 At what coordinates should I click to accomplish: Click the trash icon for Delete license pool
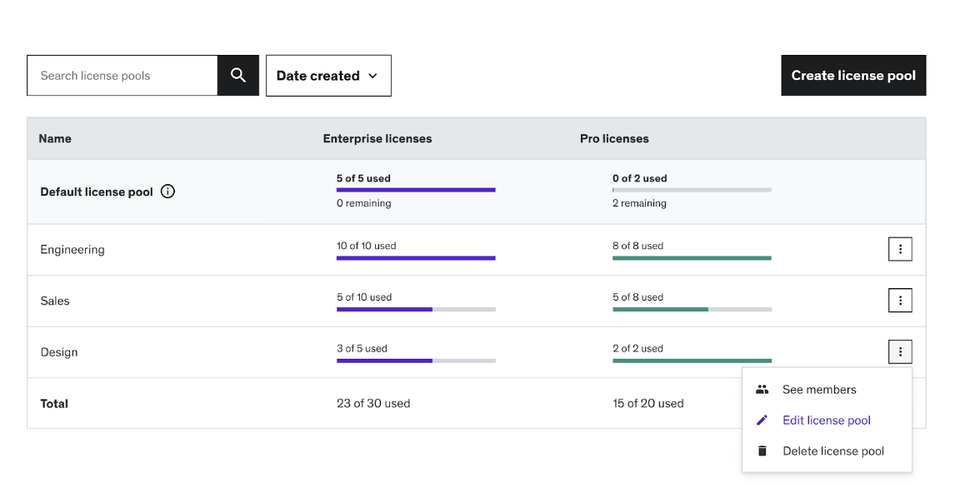pyautogui.click(x=762, y=451)
